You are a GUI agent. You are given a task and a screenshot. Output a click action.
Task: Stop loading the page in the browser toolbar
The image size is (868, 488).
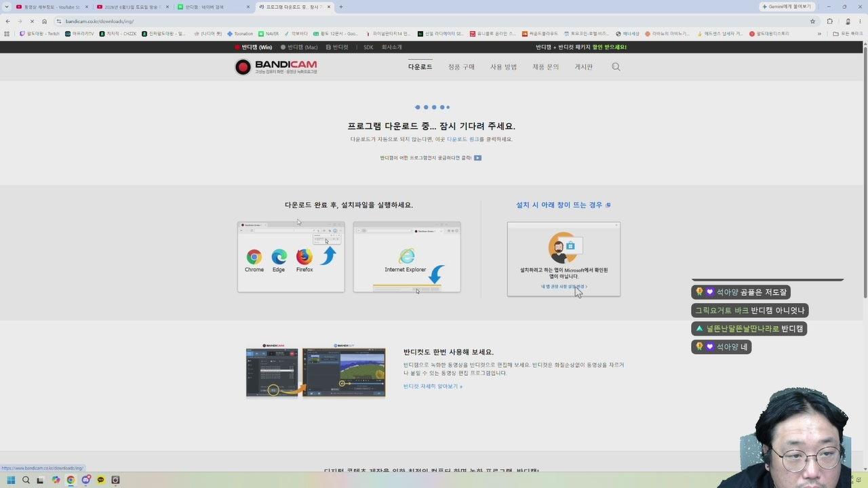click(32, 21)
